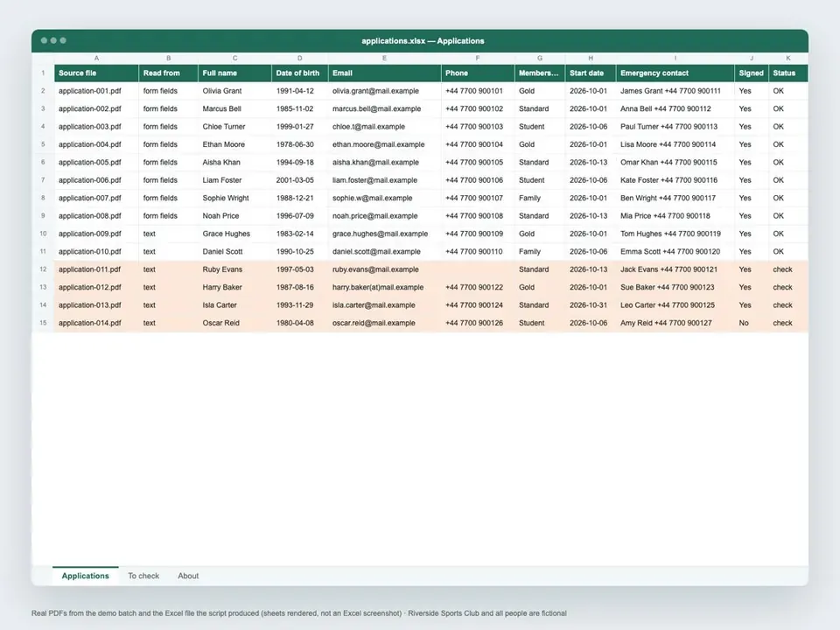The image size is (840, 630).
Task: Select emergency contact Emma Scott cell
Action: point(675,252)
